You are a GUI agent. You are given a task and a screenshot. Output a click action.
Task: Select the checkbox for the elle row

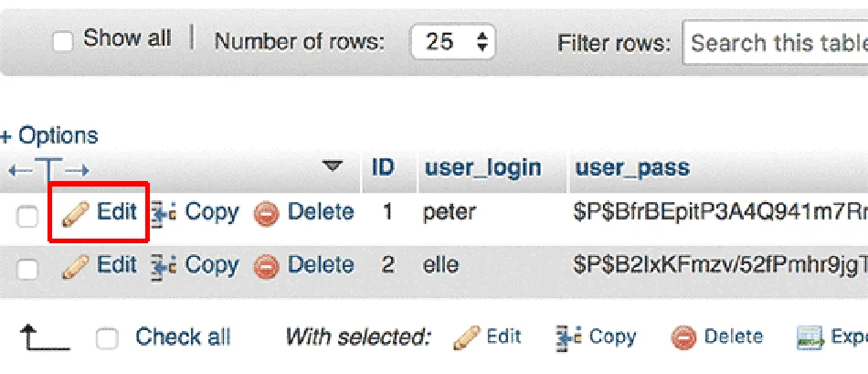tap(28, 269)
